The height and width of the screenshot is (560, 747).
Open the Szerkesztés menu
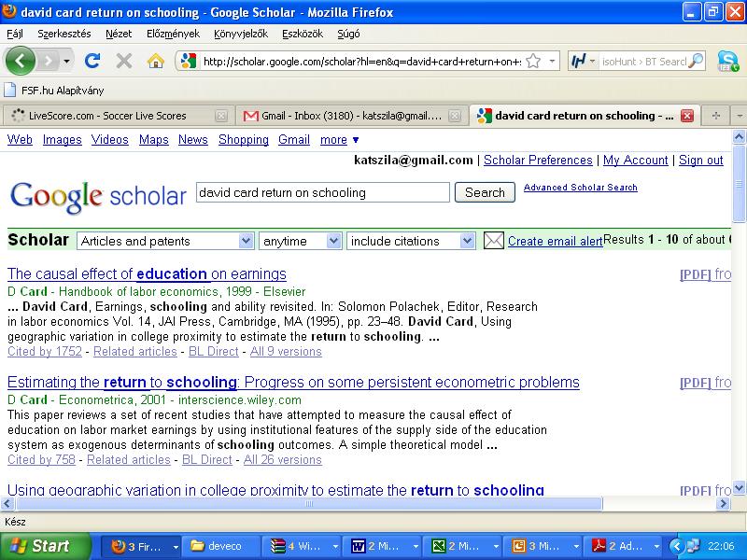tap(64, 34)
